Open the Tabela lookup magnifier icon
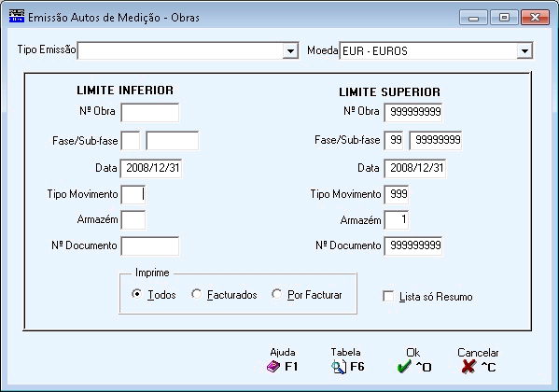 click(x=339, y=367)
